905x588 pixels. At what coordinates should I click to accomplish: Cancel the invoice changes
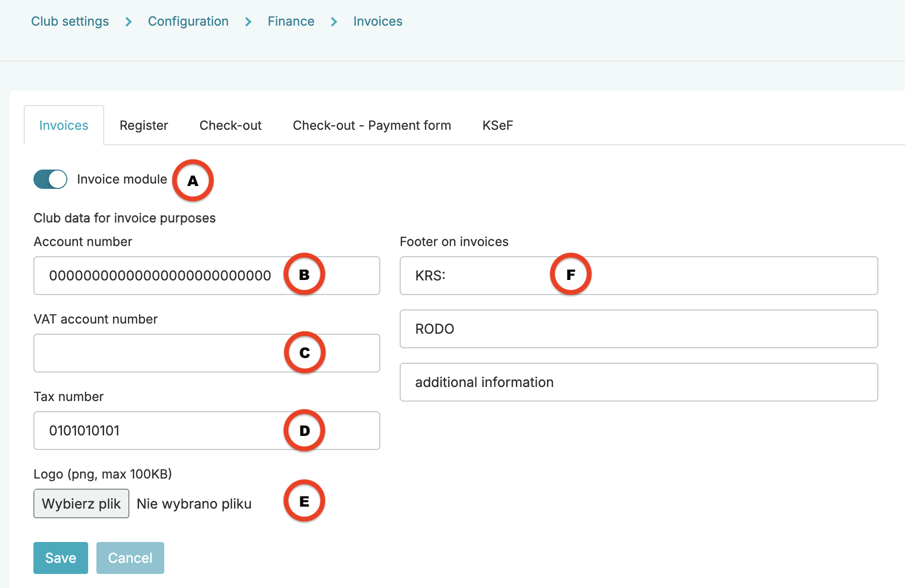coord(130,558)
